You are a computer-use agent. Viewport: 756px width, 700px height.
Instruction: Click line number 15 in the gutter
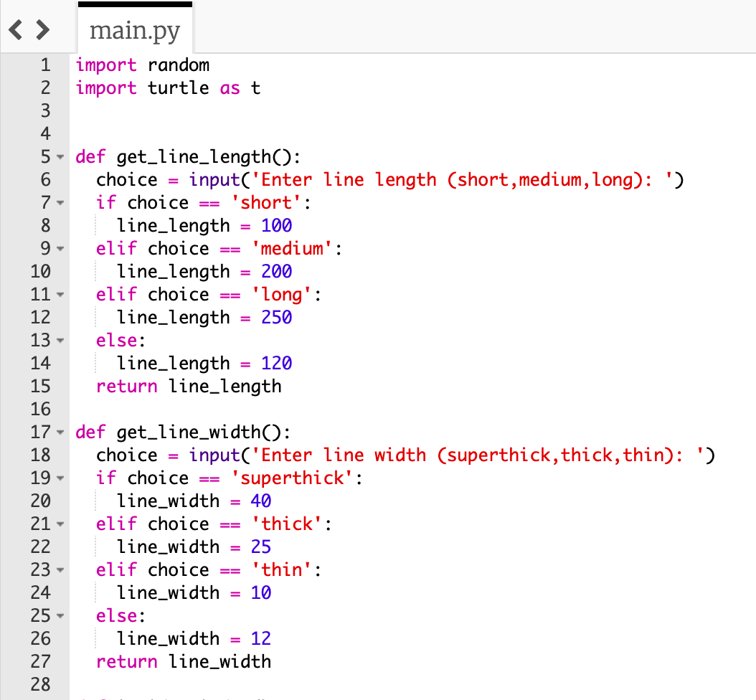pos(42,386)
